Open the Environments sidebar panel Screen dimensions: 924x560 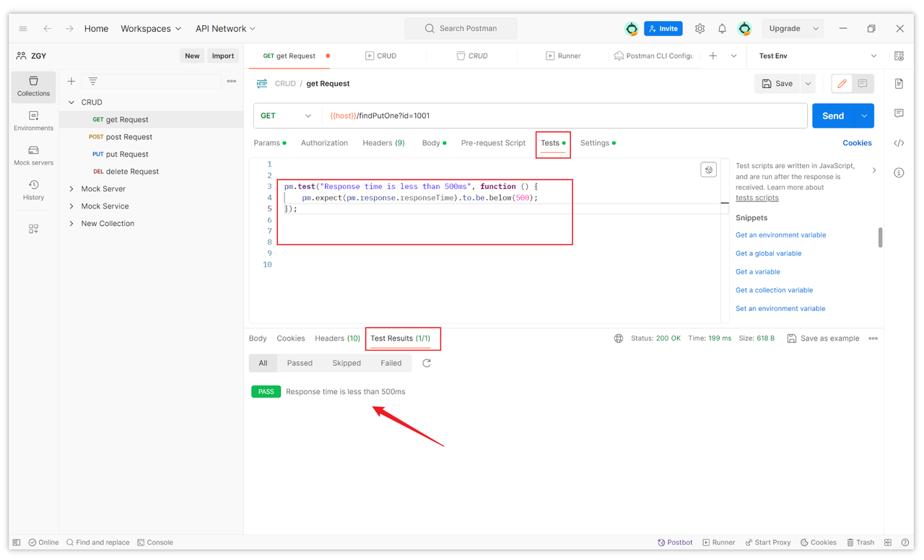[x=33, y=121]
